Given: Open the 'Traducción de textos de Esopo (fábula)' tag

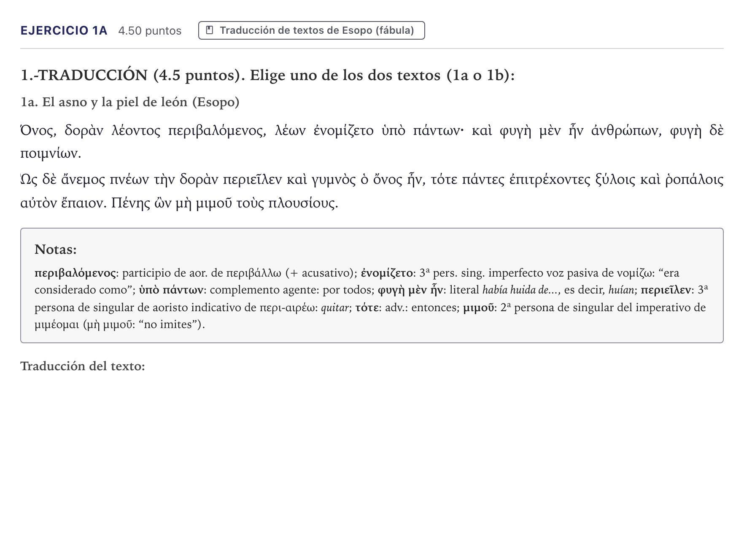Looking at the screenshot, I should tap(311, 30).
